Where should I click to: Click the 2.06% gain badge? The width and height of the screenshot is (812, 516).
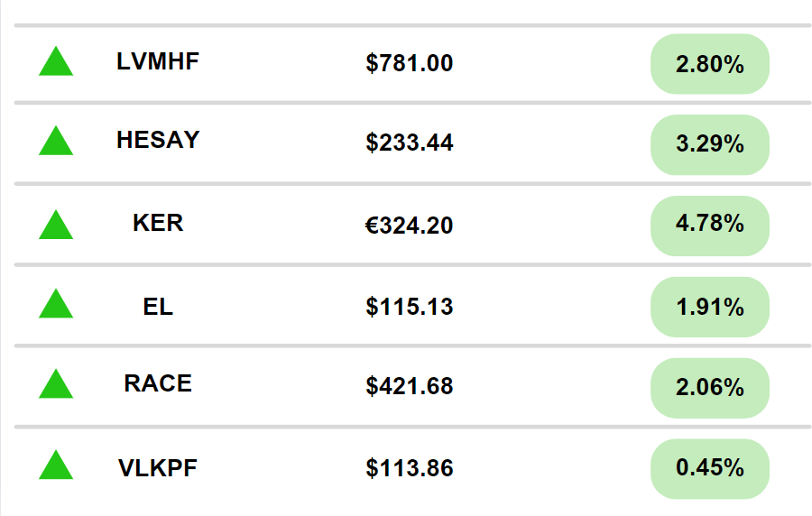(709, 388)
